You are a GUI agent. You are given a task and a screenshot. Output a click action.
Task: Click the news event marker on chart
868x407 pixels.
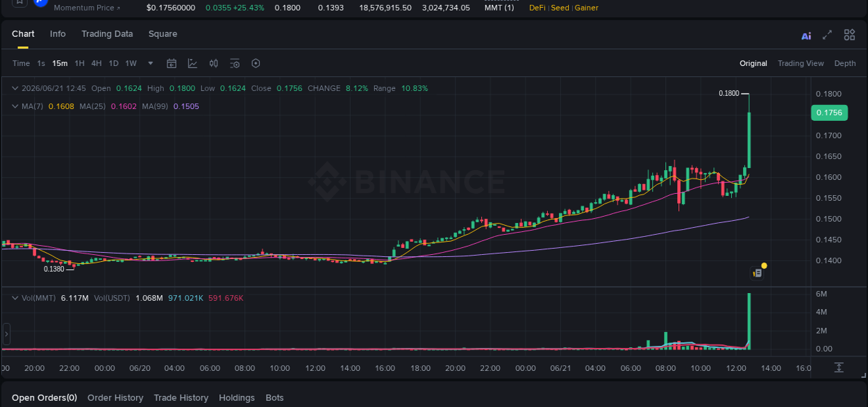coord(758,273)
